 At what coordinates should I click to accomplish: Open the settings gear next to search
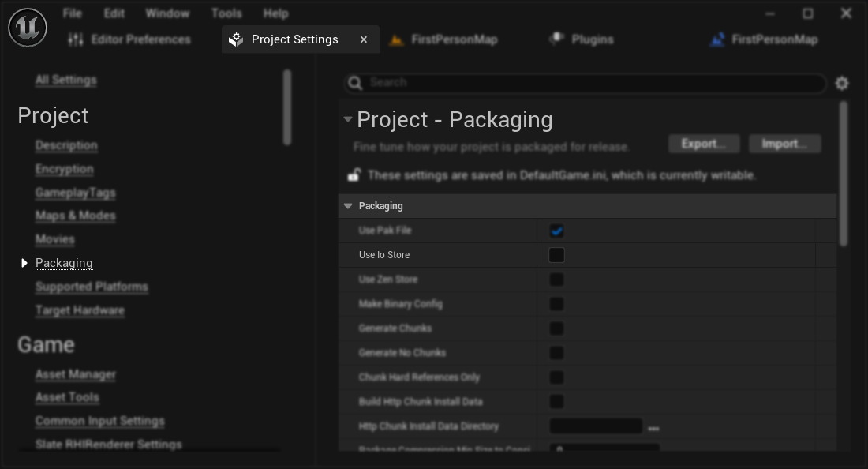[842, 83]
